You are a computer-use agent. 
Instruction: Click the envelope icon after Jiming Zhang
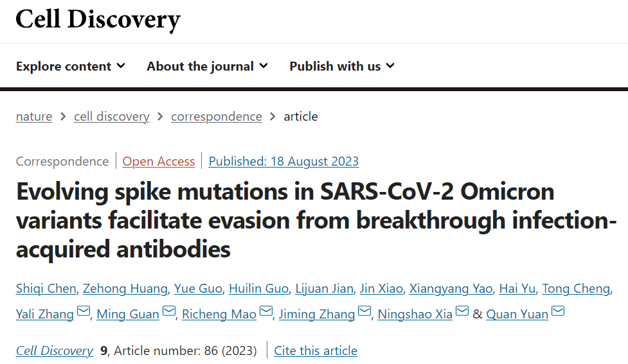pos(364,313)
